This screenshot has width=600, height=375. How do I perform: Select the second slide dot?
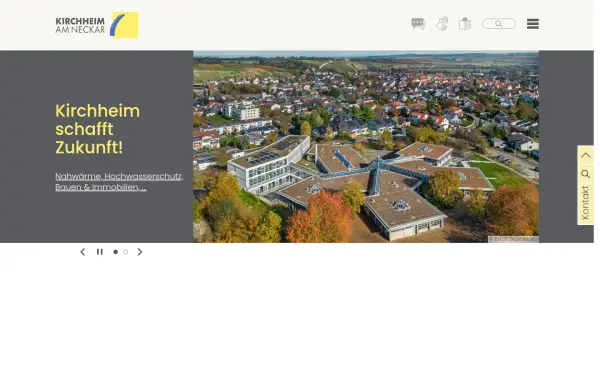tap(126, 252)
